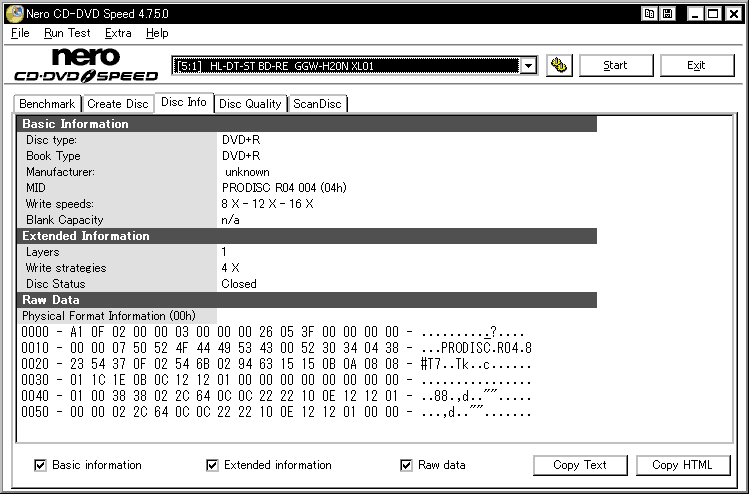The width and height of the screenshot is (749, 494).
Task: Uncheck the Raw data checkbox
Action: pos(406,465)
